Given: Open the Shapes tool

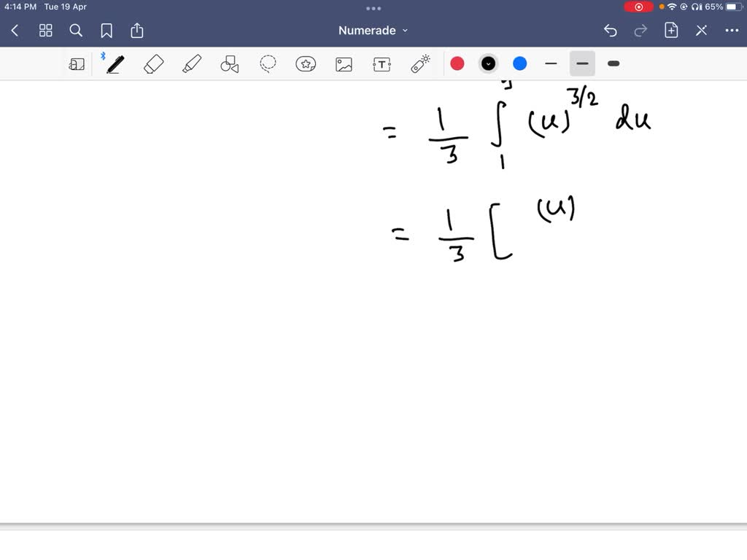Looking at the screenshot, I should click(x=230, y=63).
